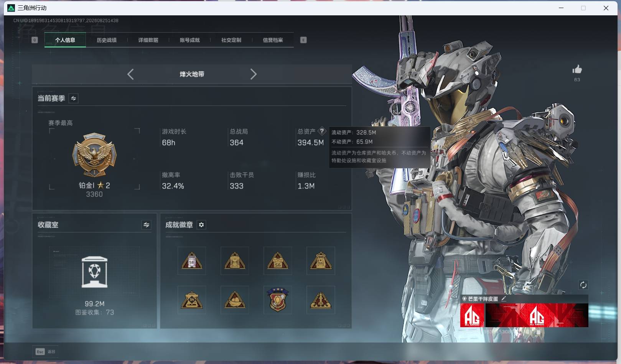
Task: Click the collection value 99.2M
Action: (x=94, y=304)
